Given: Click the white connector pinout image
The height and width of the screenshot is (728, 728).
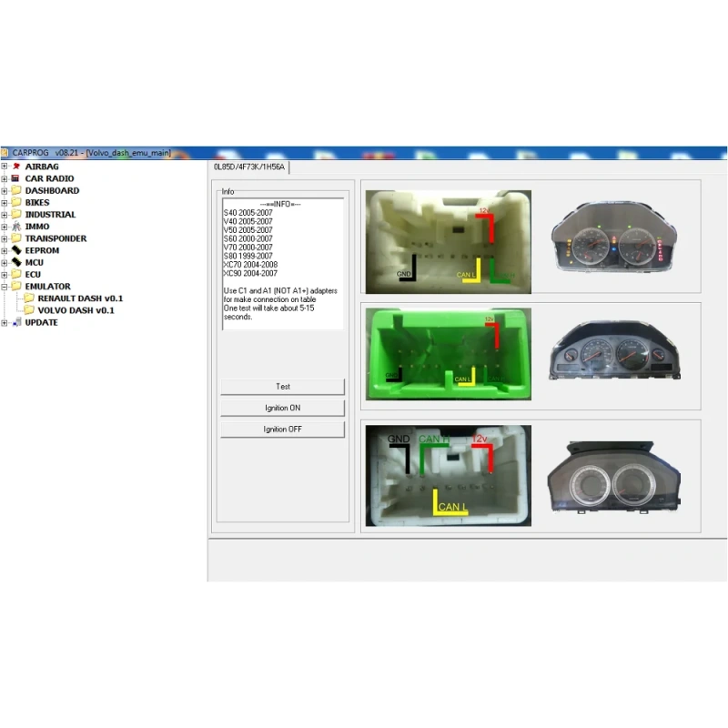Looking at the screenshot, I should point(449,242).
